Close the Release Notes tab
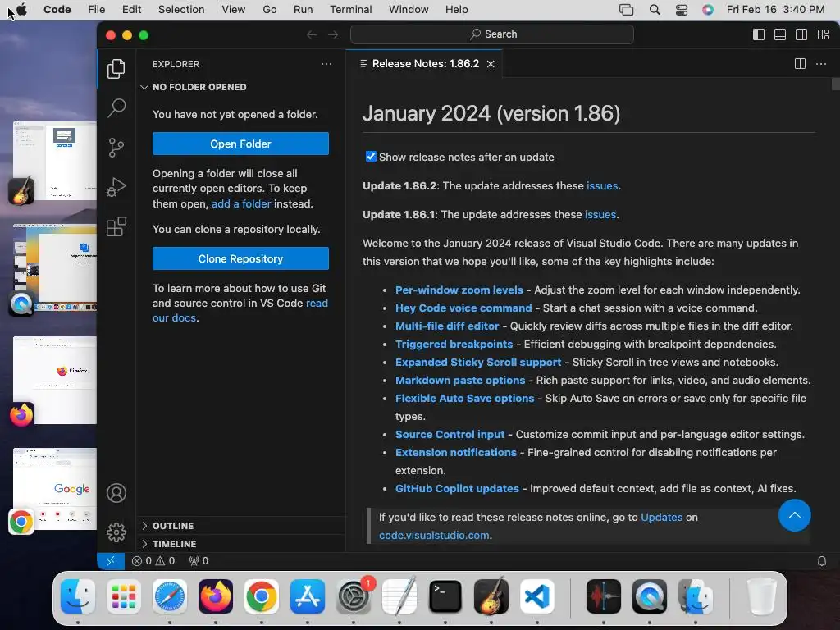This screenshot has width=840, height=630. 491,64
